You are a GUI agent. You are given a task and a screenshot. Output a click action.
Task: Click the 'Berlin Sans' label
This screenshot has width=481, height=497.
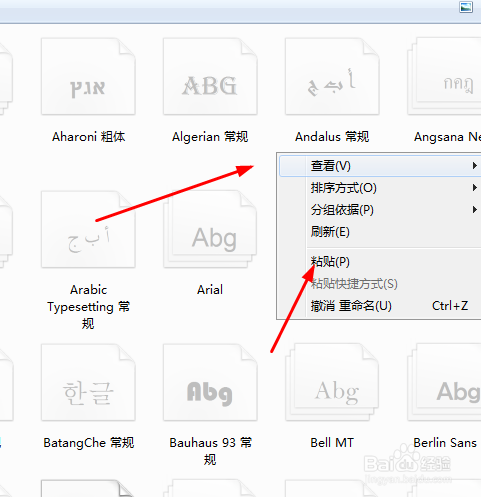(x=445, y=443)
